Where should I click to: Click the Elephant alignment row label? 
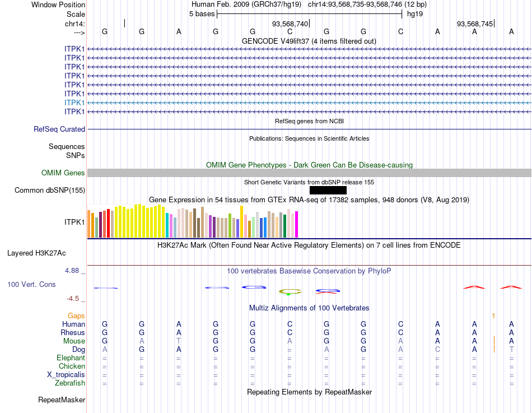click(71, 358)
